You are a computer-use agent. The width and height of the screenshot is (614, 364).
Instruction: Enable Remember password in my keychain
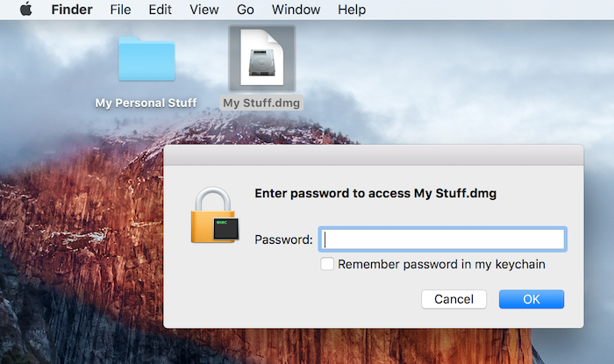coord(327,264)
